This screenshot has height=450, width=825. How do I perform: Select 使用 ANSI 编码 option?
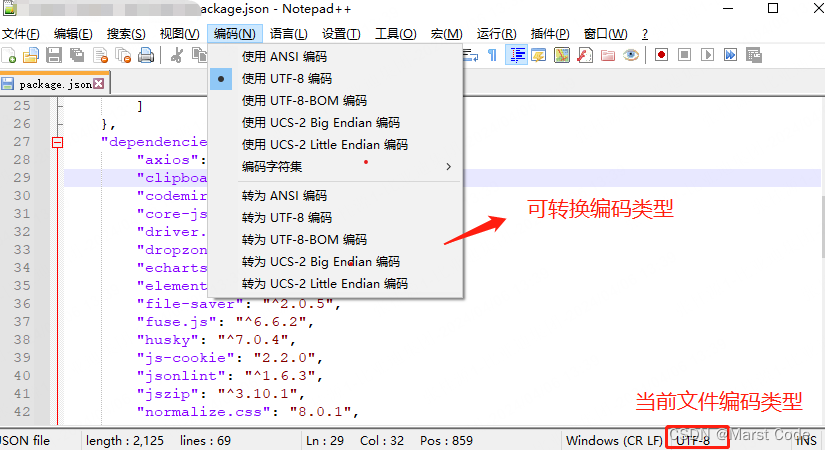pos(336,56)
